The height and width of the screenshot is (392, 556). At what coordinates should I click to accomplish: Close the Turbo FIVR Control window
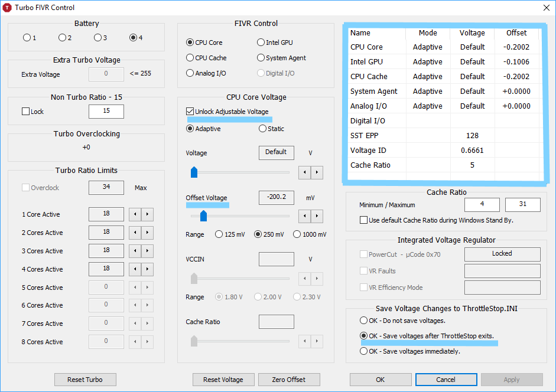click(x=547, y=8)
